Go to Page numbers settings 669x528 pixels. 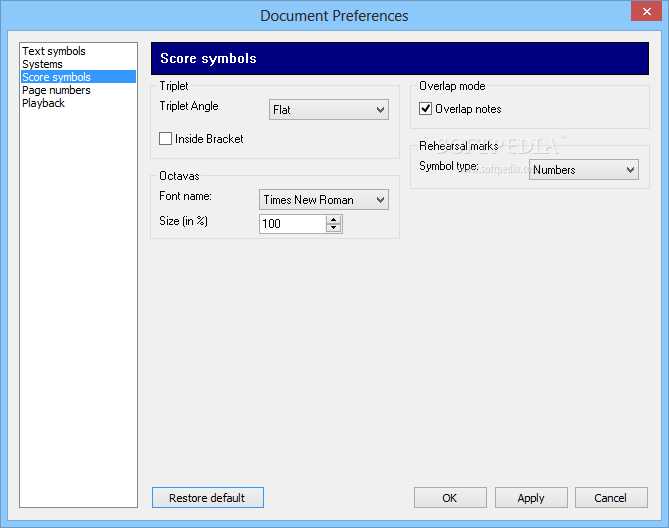(56, 90)
